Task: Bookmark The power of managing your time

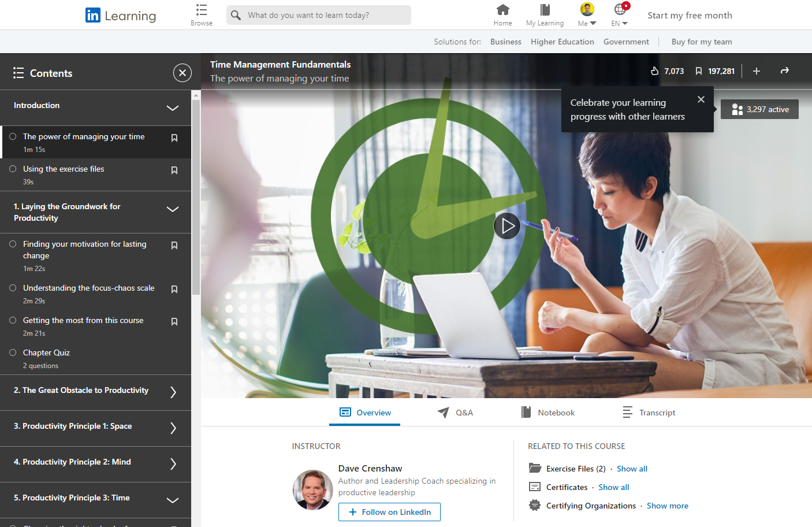Action: pos(174,138)
